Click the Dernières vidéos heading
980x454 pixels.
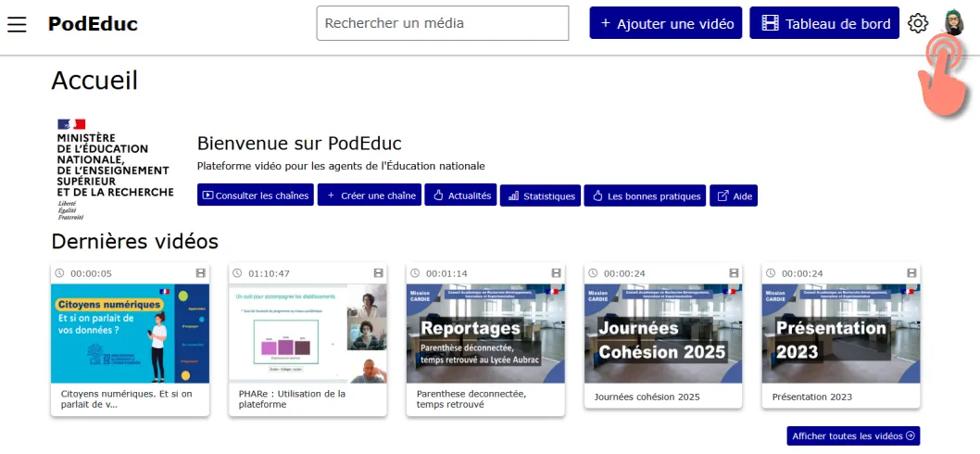point(135,242)
